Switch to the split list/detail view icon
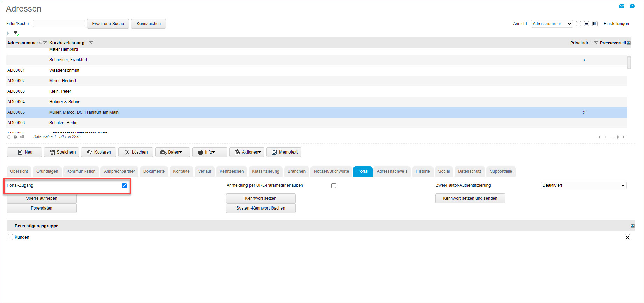 586,24
